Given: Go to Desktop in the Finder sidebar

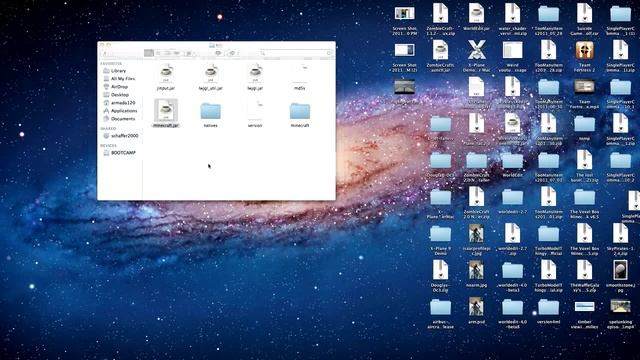Looking at the screenshot, I should coord(116,95).
